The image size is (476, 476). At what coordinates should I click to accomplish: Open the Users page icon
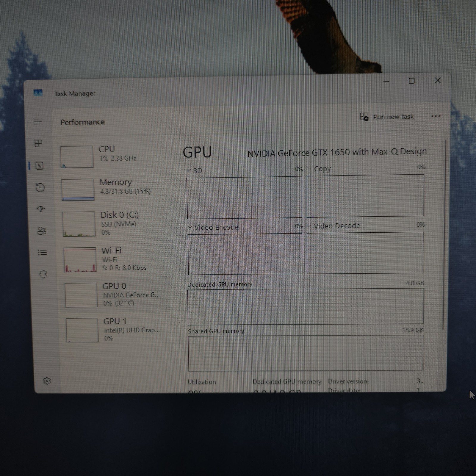(42, 231)
